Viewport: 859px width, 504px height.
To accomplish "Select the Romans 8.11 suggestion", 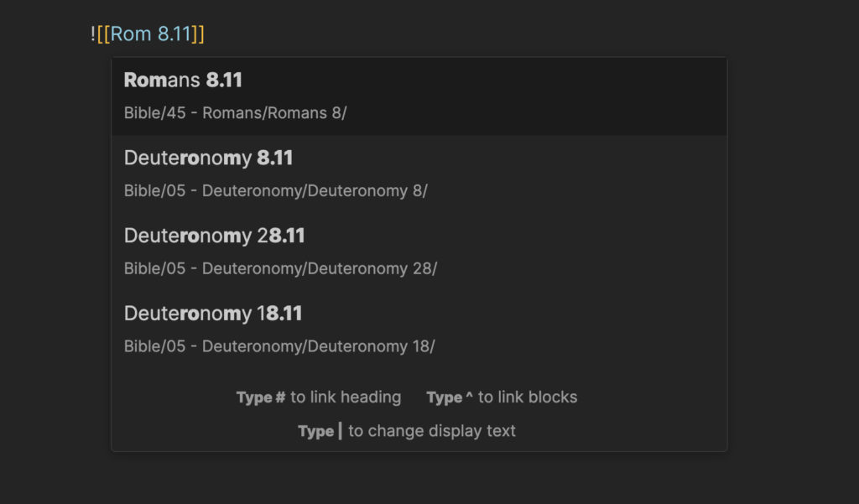I will pos(419,96).
